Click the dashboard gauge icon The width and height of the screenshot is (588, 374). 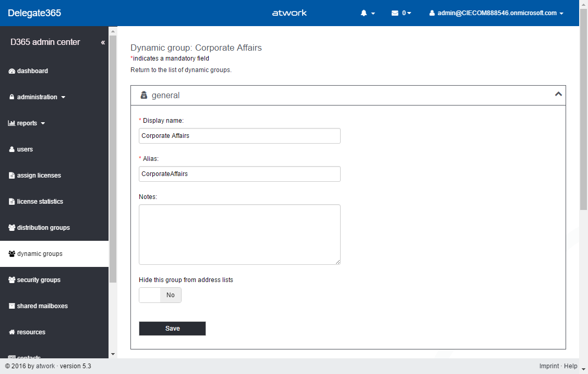click(12, 71)
